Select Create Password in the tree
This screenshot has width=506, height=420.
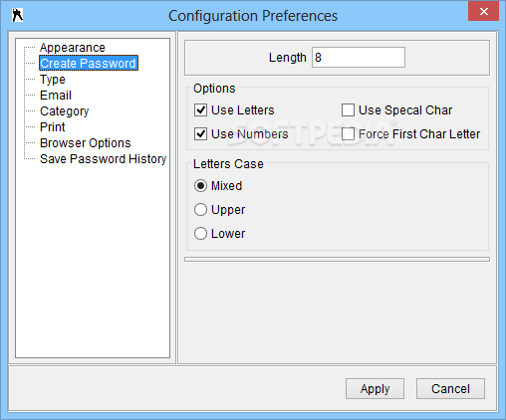point(89,63)
